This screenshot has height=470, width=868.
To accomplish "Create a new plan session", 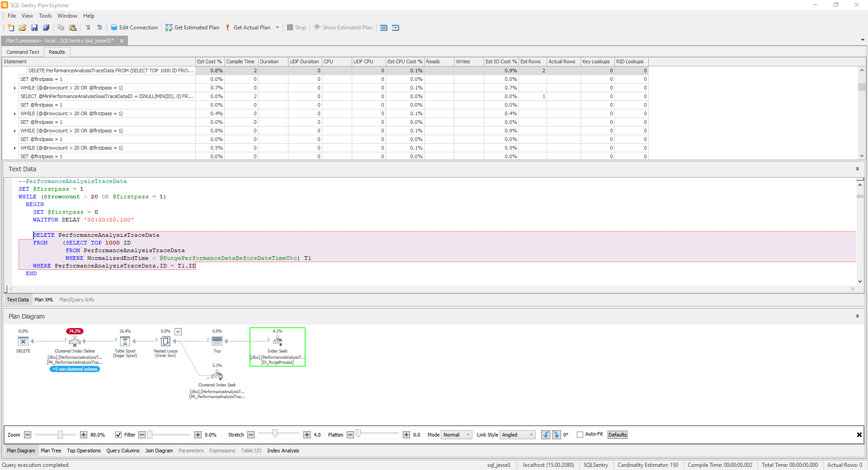I will click(x=10, y=28).
